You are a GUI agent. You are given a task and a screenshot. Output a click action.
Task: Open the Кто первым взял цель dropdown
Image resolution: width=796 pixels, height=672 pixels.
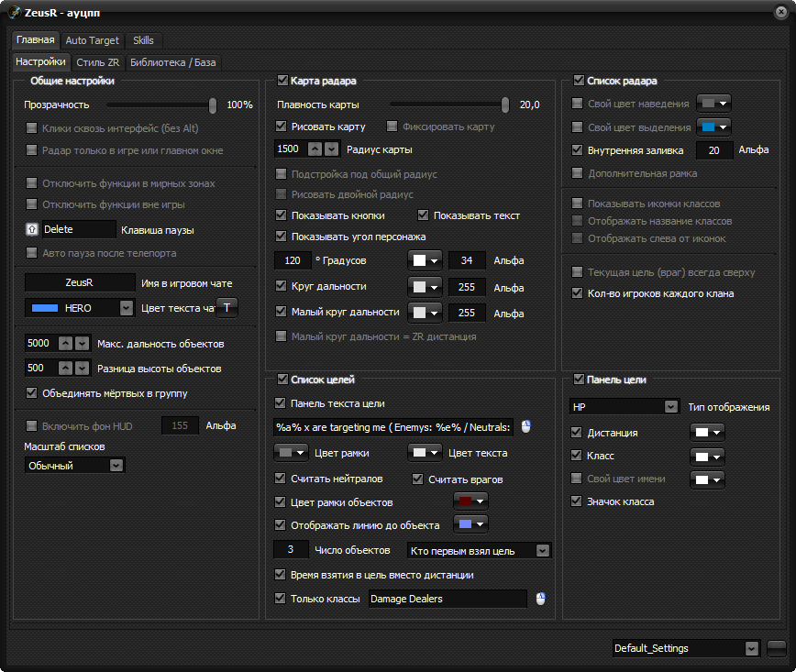543,551
